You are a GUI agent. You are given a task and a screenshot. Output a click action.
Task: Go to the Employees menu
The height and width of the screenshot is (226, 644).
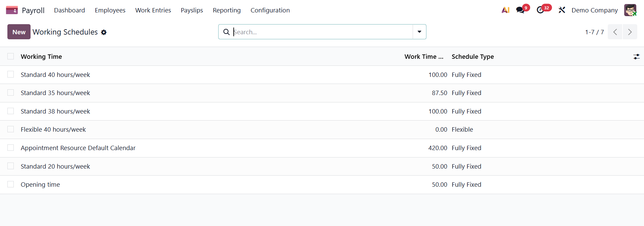[x=110, y=10]
